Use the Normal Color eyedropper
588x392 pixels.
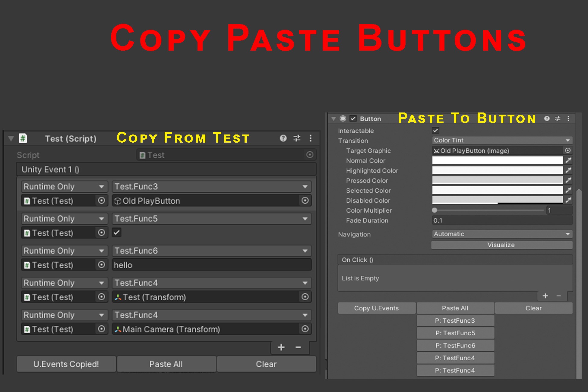click(x=569, y=160)
